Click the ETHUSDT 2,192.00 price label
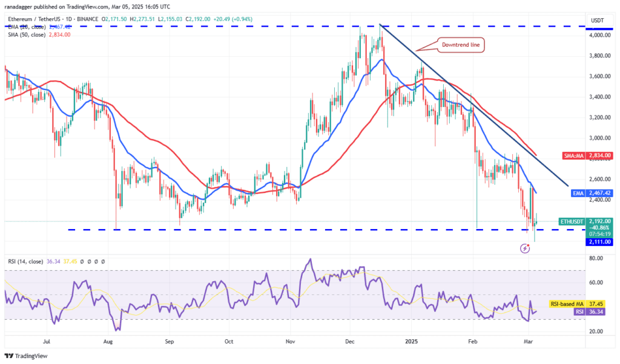 586,221
